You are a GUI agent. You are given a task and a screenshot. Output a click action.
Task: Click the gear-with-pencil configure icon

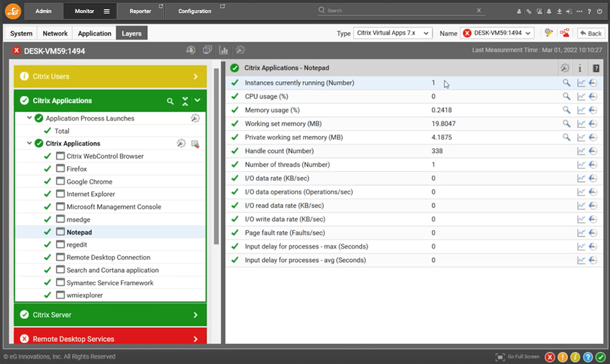pyautogui.click(x=549, y=33)
